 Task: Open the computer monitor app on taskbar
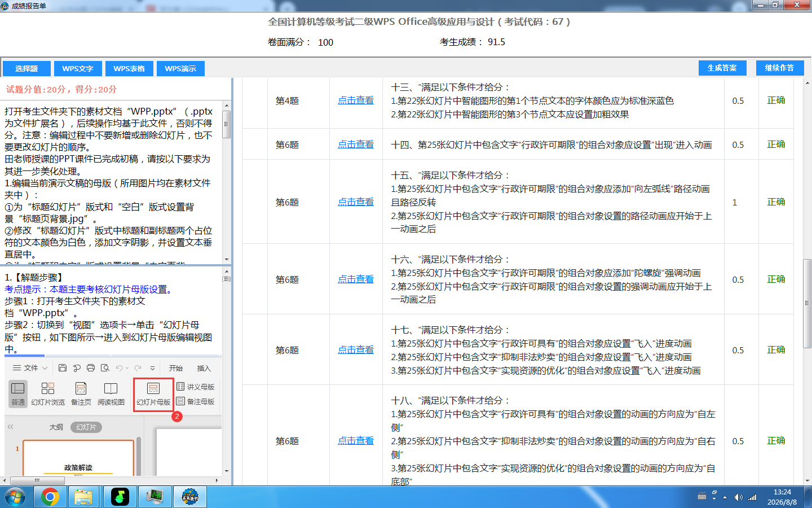[x=155, y=497]
